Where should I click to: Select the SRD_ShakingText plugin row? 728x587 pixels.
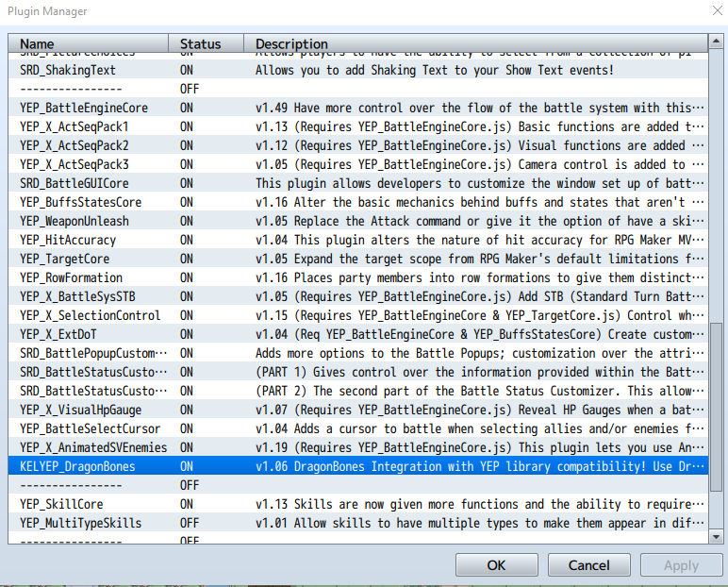tap(358, 70)
